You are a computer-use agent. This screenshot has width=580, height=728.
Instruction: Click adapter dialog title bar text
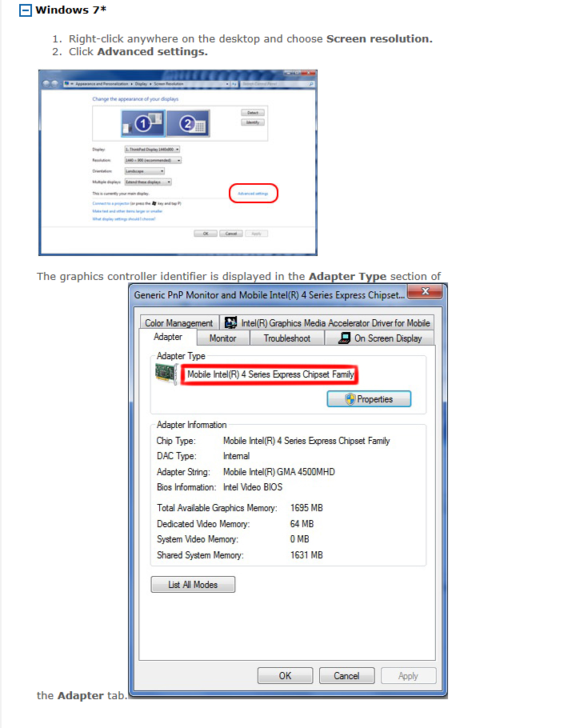pos(270,295)
